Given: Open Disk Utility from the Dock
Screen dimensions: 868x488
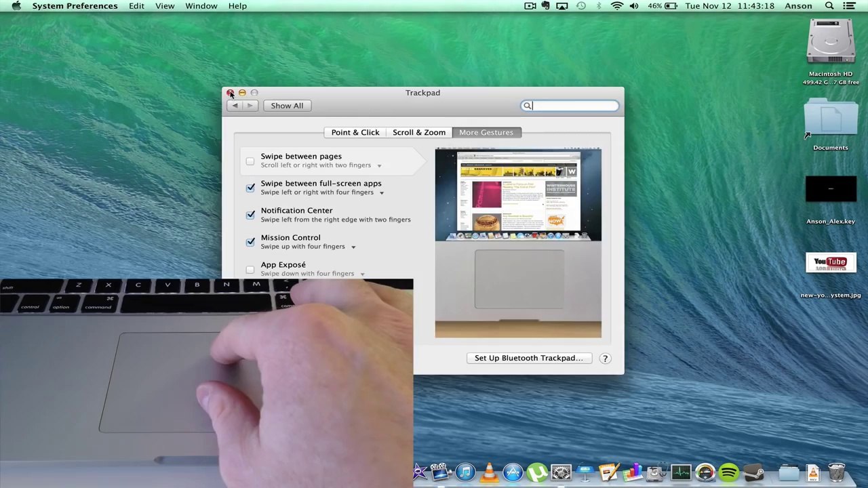Looking at the screenshot, I should pyautogui.click(x=656, y=472).
